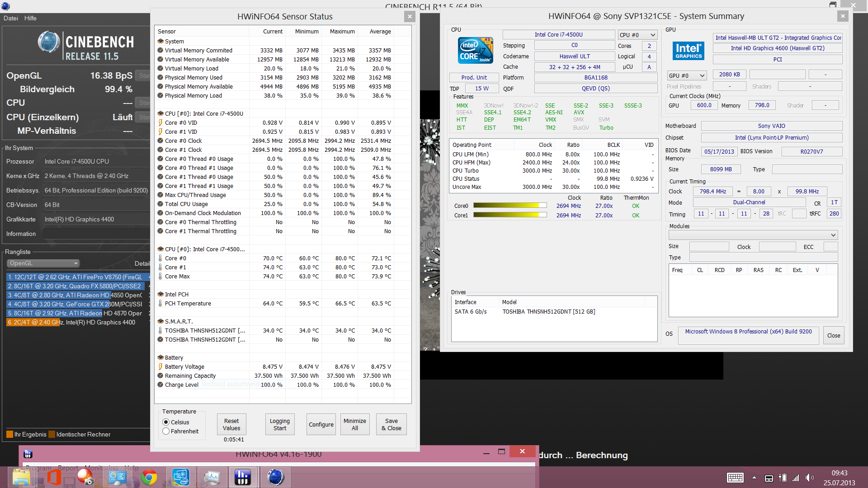Open the Datei menu
Screen dimensions: 868x488
pos(11,18)
